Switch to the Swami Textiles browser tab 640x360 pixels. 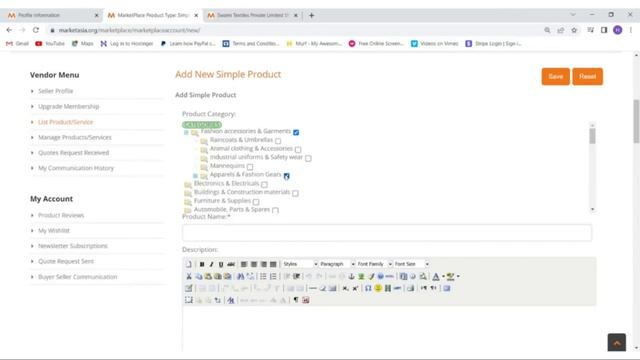252,15
